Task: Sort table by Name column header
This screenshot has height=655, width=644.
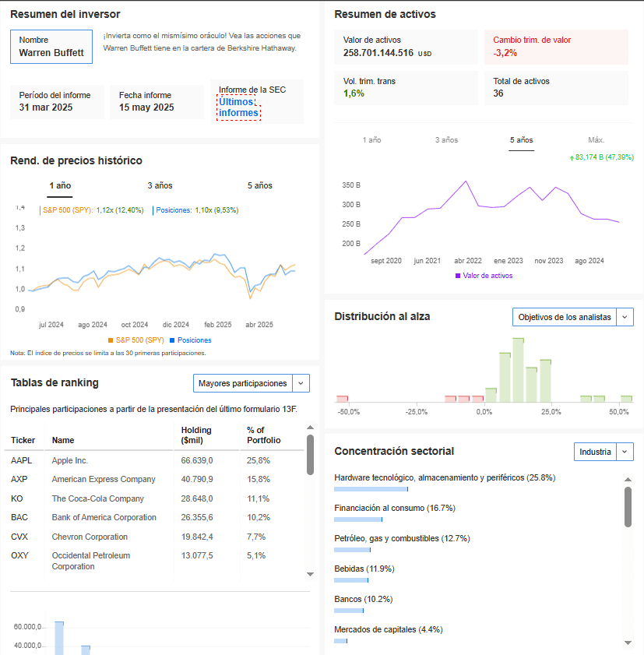Action: point(63,440)
